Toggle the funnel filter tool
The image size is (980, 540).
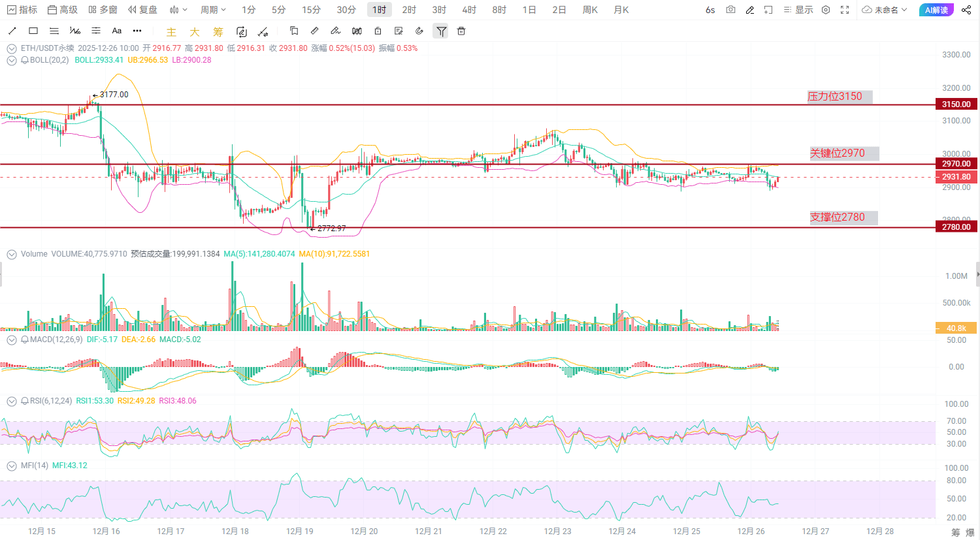click(x=442, y=31)
